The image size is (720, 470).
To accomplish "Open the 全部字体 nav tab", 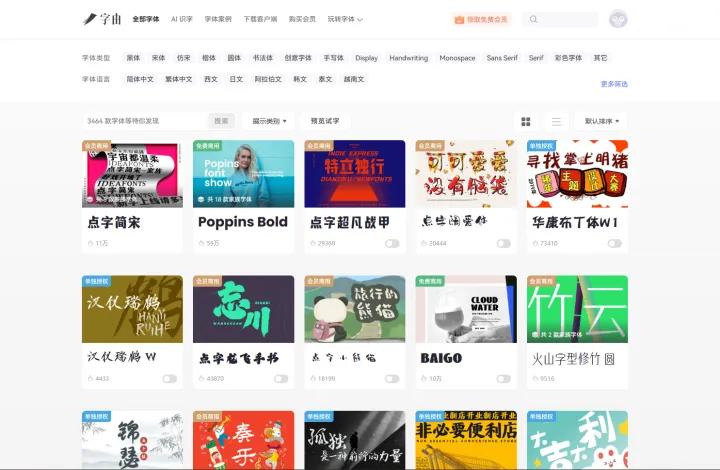I will coord(146,19).
